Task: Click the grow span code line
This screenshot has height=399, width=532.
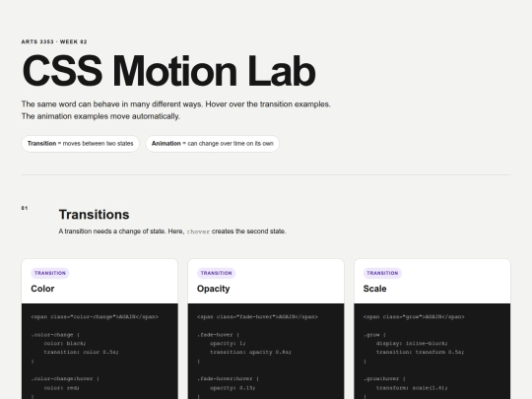Action: pyautogui.click(x=414, y=317)
